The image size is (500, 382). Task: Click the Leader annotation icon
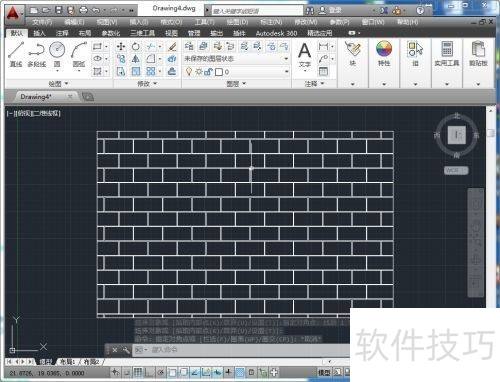coord(323,59)
